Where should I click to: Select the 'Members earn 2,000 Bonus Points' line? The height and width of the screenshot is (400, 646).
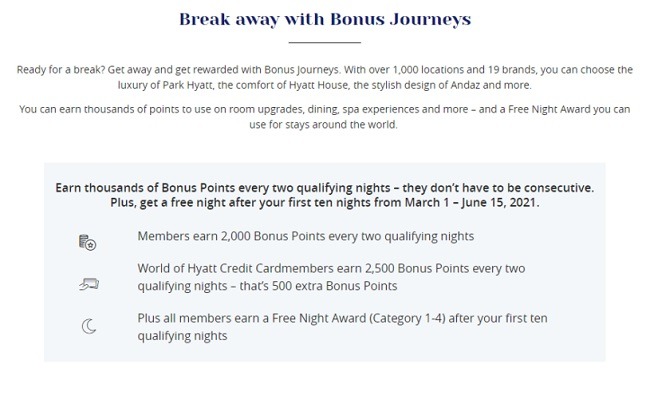[306, 236]
